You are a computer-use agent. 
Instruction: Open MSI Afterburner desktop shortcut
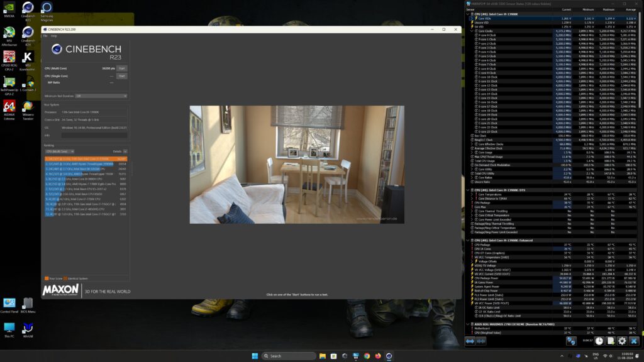[9, 36]
